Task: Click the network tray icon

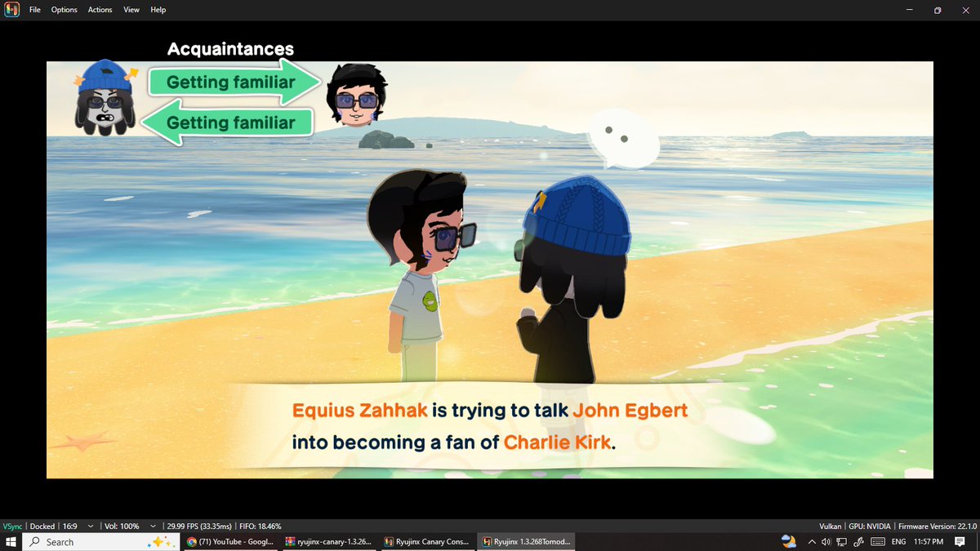Action: (842, 542)
